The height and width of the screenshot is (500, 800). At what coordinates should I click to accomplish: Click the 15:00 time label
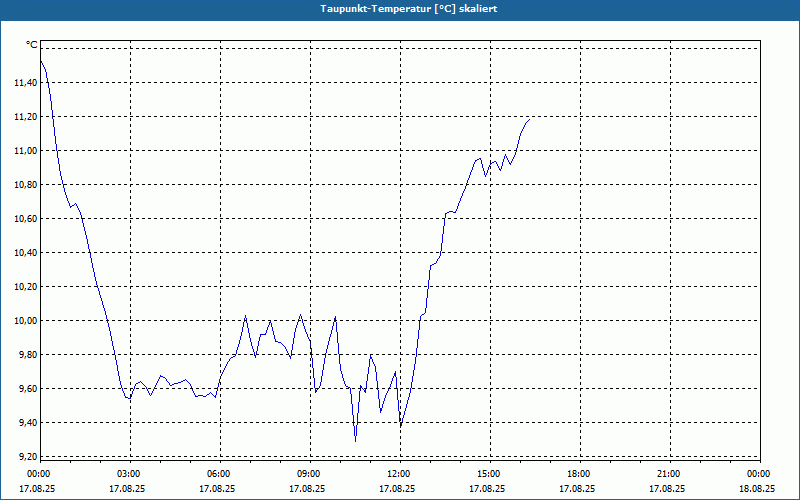[489, 474]
